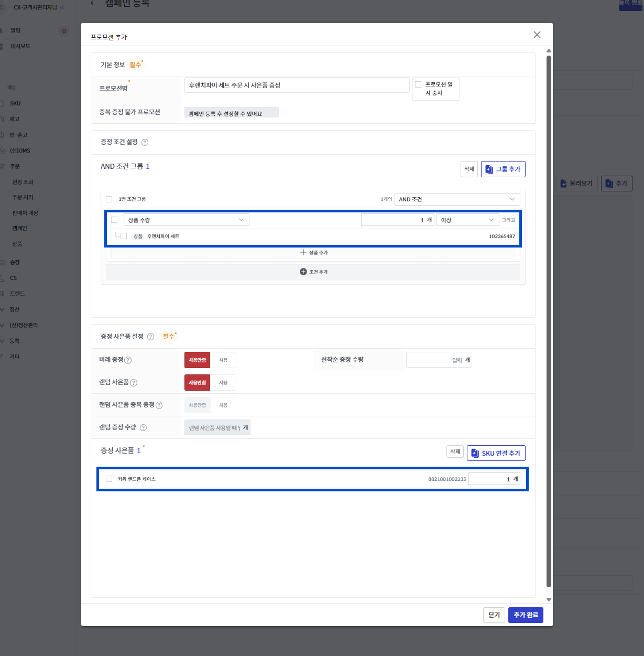Click the 그룹 추가 button
This screenshot has height=656, width=644.
tap(503, 169)
